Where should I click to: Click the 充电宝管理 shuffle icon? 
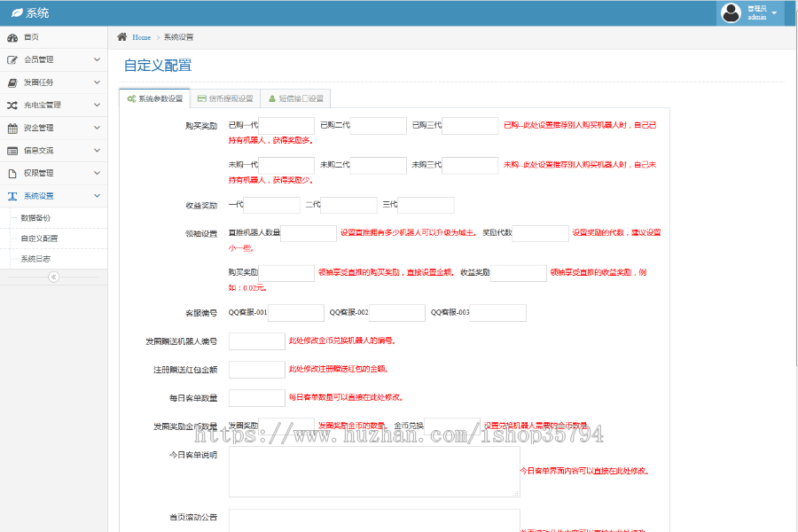point(12,106)
